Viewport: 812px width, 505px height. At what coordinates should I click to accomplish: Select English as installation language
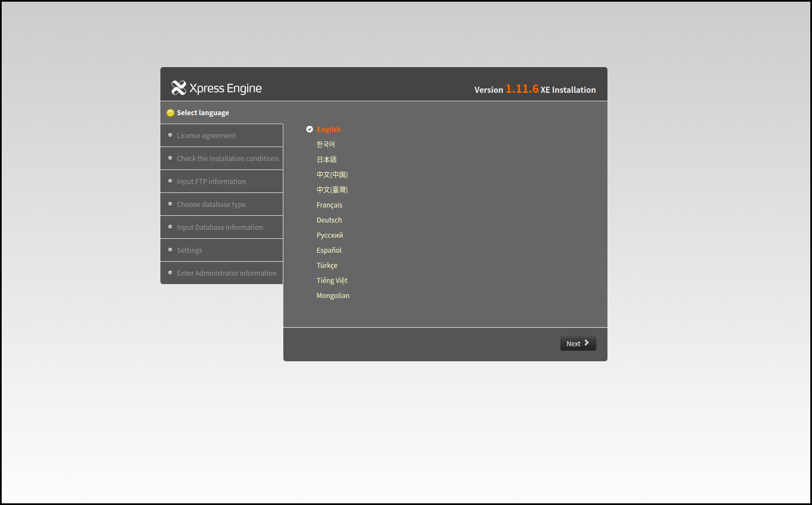[329, 129]
